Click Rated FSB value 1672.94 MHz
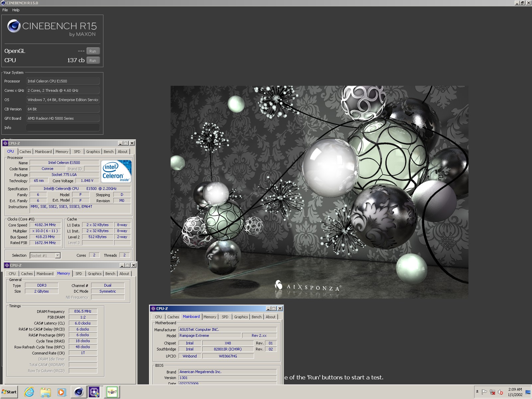 (x=45, y=243)
